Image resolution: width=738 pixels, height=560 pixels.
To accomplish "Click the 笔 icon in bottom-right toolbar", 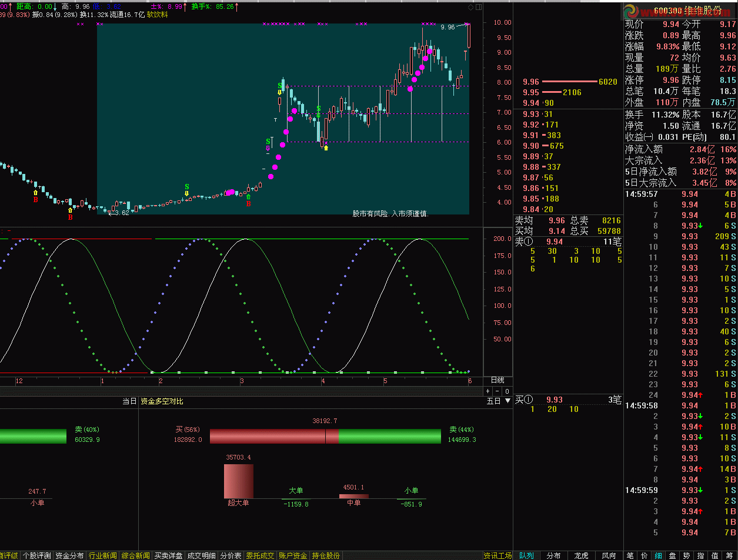I will tap(630, 555).
